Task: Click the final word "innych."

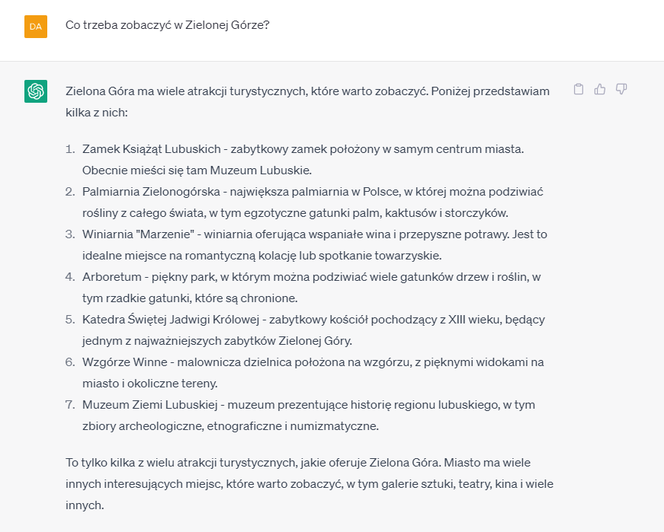Action: pyautogui.click(x=85, y=505)
